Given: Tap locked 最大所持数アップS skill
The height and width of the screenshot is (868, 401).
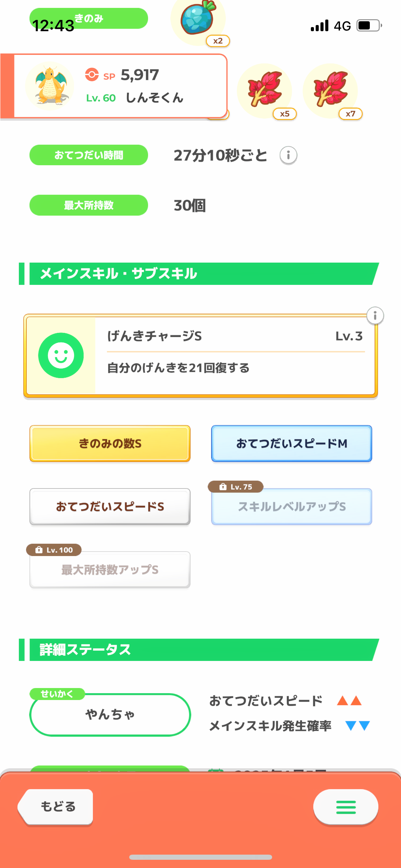Looking at the screenshot, I should 110,570.
